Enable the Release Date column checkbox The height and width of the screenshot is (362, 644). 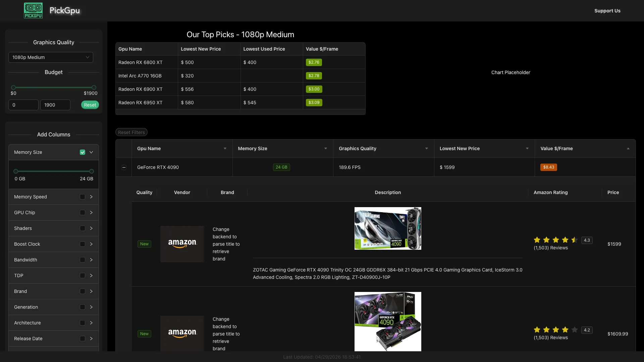[x=83, y=339]
